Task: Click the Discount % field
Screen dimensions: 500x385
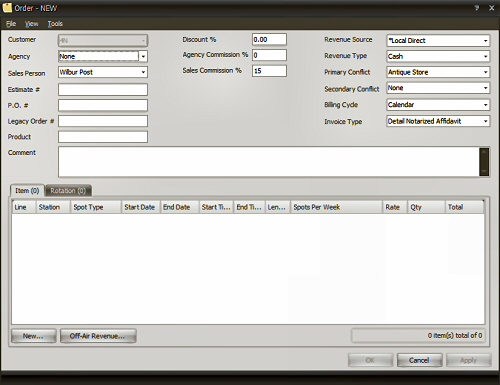Action: click(269, 39)
